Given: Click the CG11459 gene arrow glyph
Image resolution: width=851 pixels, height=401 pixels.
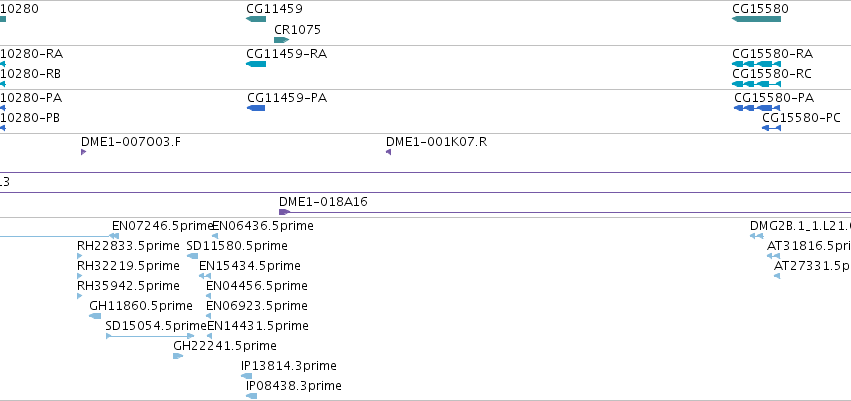Looking at the screenshot, I should click(x=256, y=19).
